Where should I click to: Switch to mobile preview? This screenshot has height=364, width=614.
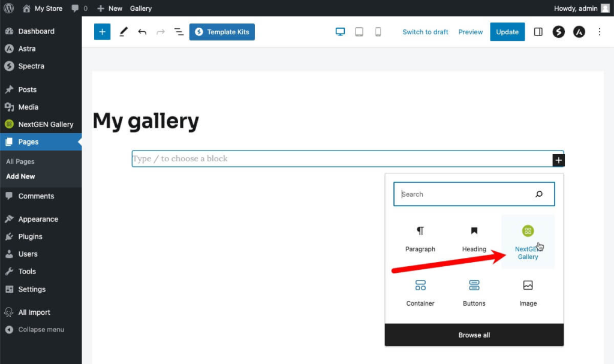click(378, 32)
